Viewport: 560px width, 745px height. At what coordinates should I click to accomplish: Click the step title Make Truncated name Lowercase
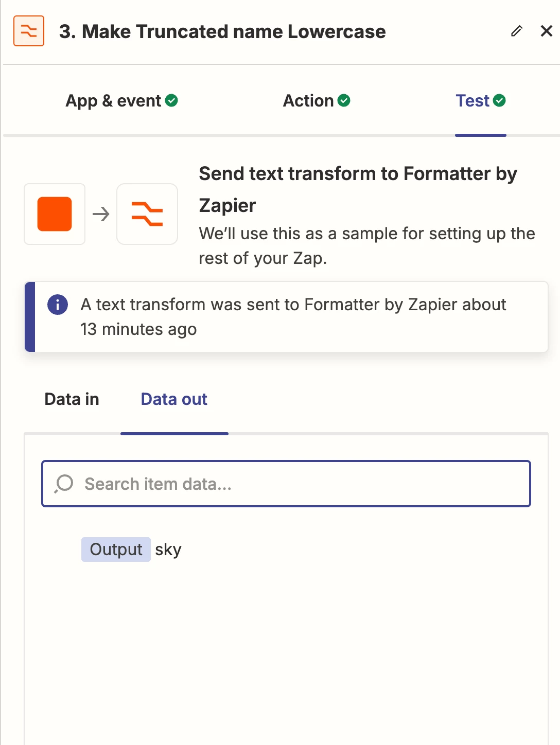click(222, 31)
